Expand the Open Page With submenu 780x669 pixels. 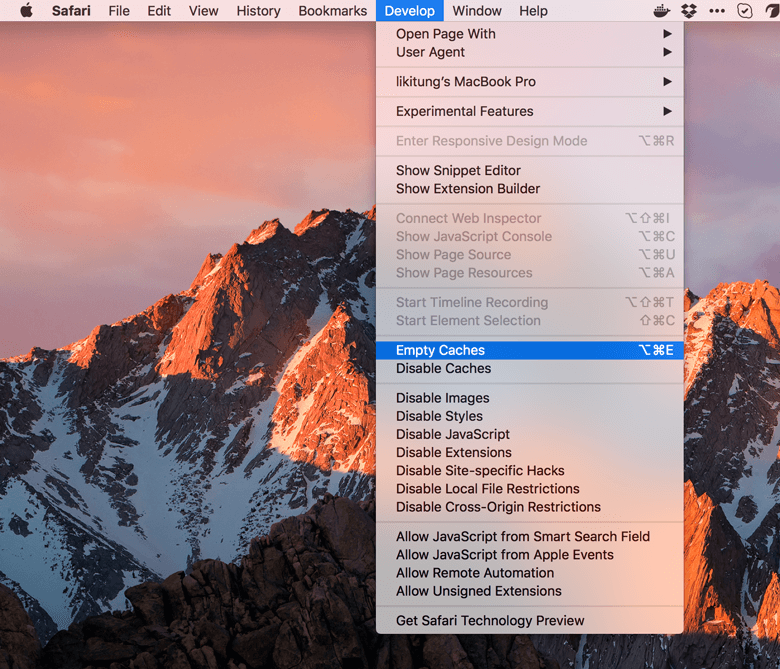point(530,34)
